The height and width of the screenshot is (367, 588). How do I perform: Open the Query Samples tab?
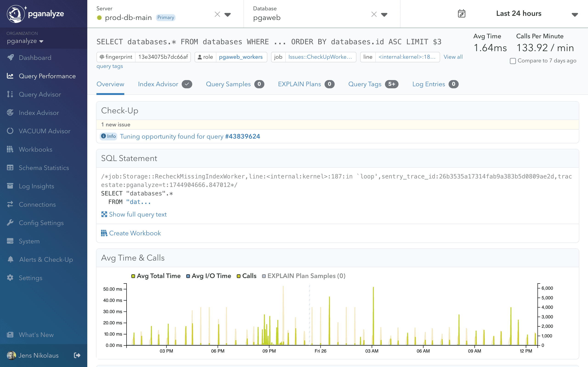[228, 84]
